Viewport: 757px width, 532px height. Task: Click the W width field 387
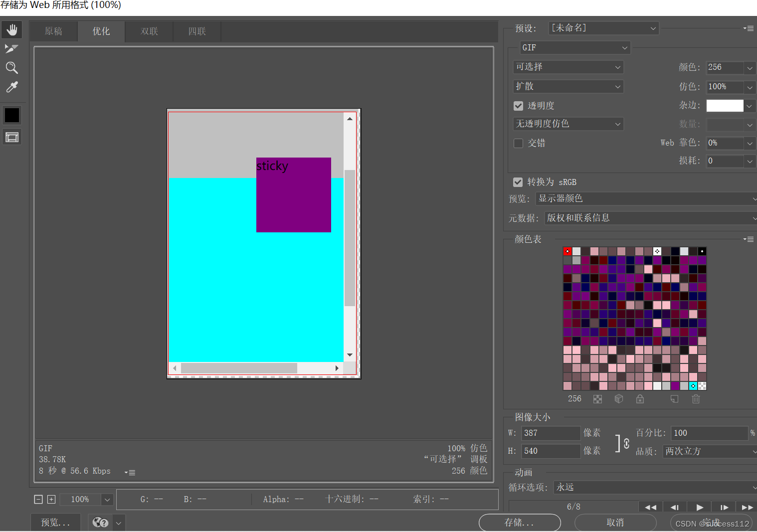(551, 433)
